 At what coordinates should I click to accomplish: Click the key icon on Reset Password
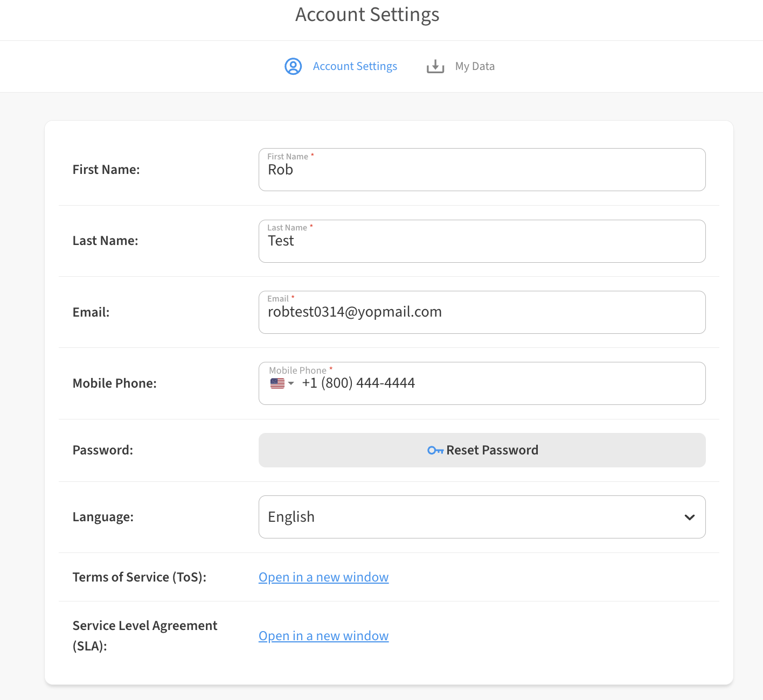point(435,450)
